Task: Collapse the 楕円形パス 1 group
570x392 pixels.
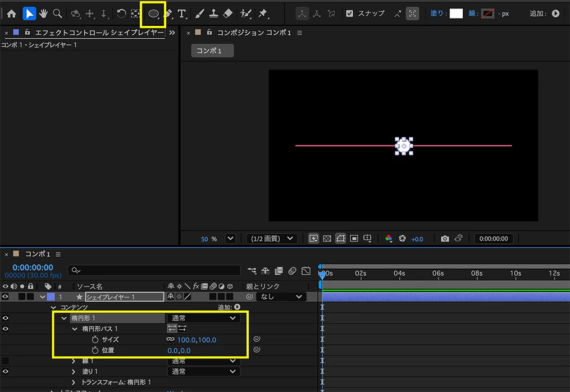Action: 75,329
